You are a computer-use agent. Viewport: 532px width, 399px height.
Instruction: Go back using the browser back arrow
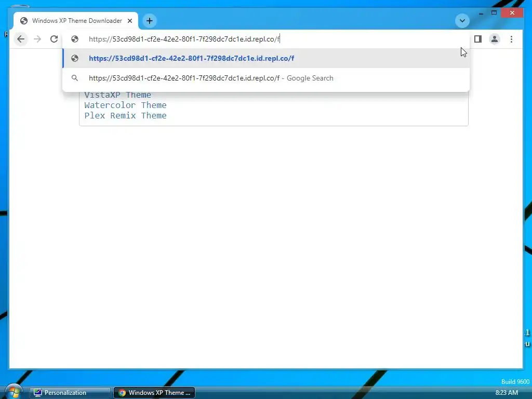pyautogui.click(x=21, y=39)
